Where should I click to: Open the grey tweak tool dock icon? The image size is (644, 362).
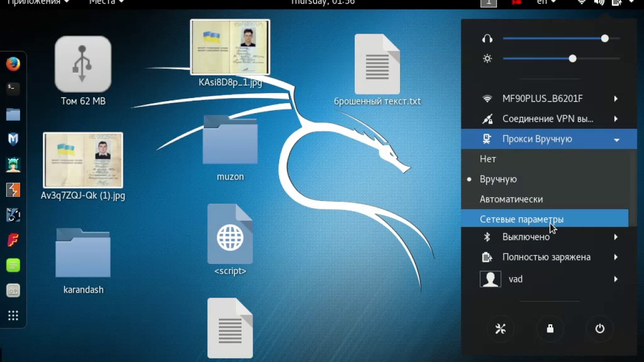(x=13, y=290)
